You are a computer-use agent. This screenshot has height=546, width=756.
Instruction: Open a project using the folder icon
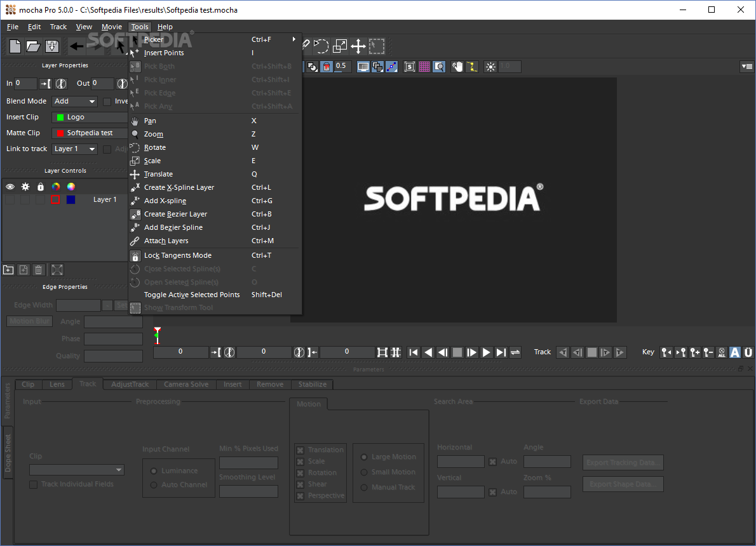click(33, 46)
